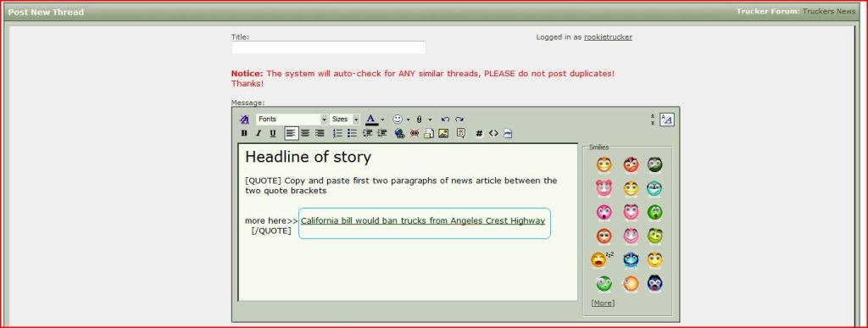Select Align Right for the message text
This screenshot has width=868, height=328.
click(320, 133)
